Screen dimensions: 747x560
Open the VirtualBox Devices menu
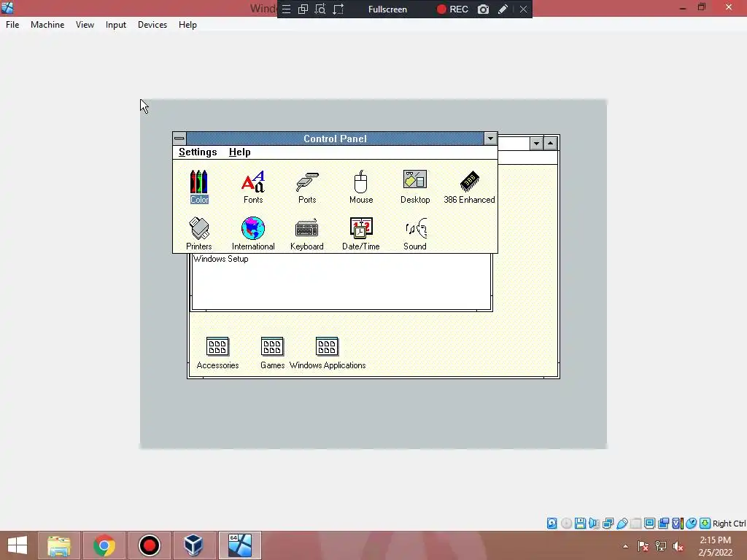pos(152,25)
